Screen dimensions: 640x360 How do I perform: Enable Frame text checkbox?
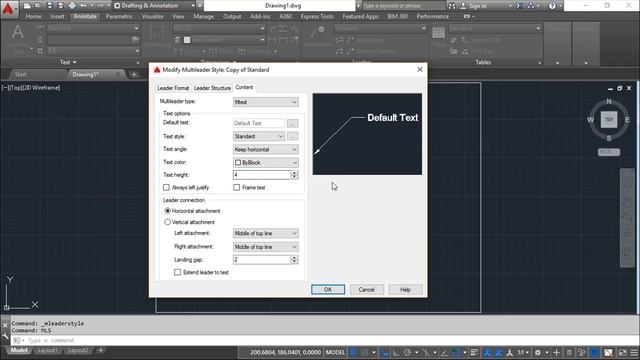236,187
